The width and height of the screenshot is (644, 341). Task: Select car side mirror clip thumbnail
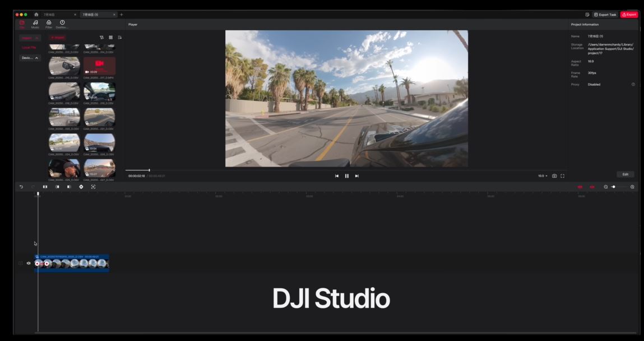64,66
